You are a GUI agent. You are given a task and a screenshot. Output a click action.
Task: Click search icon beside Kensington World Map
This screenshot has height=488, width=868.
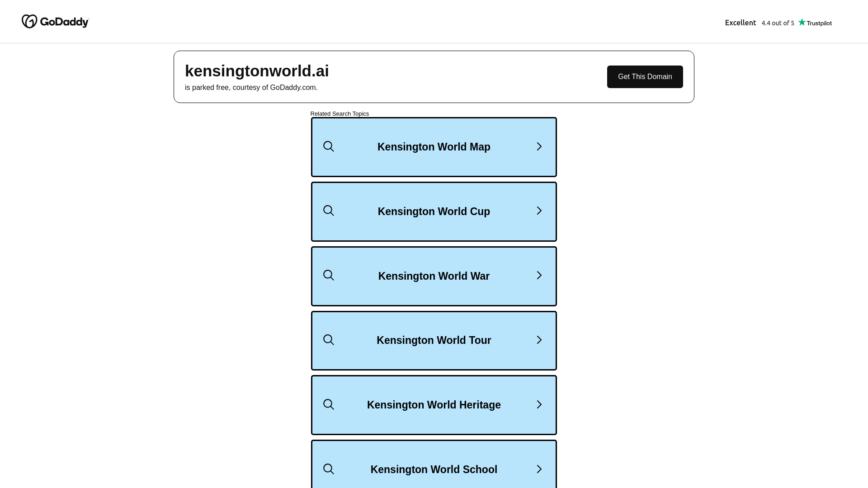tap(329, 146)
